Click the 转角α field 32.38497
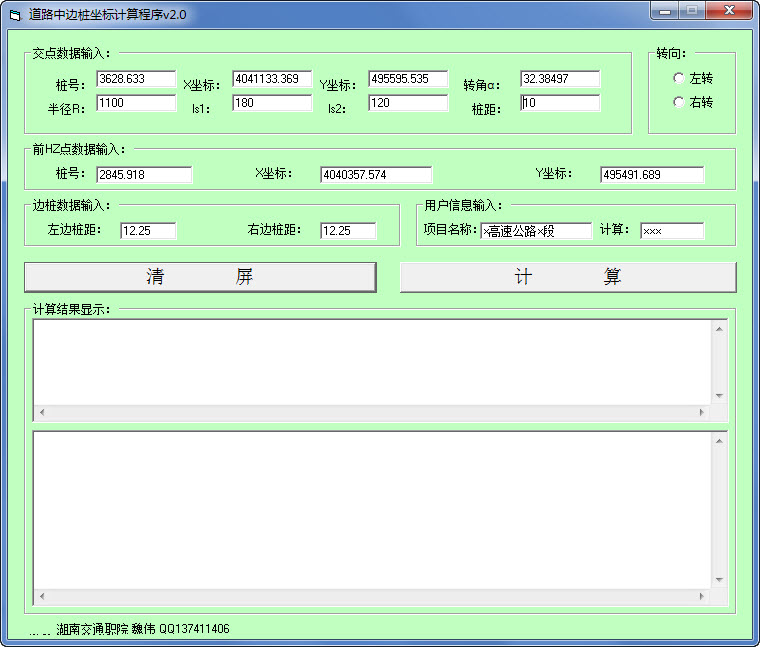 click(x=560, y=79)
